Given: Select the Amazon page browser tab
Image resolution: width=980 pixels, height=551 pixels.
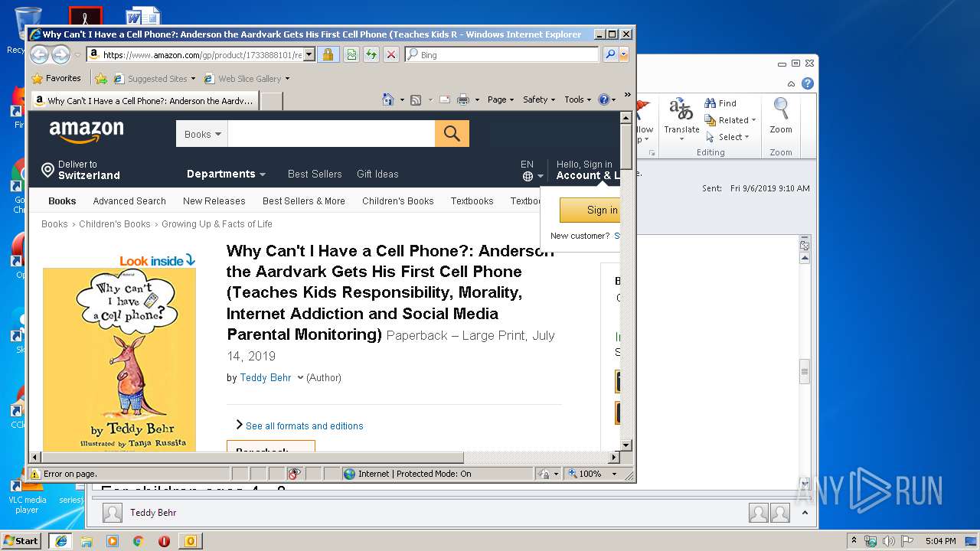Looking at the screenshot, I should click(x=144, y=100).
